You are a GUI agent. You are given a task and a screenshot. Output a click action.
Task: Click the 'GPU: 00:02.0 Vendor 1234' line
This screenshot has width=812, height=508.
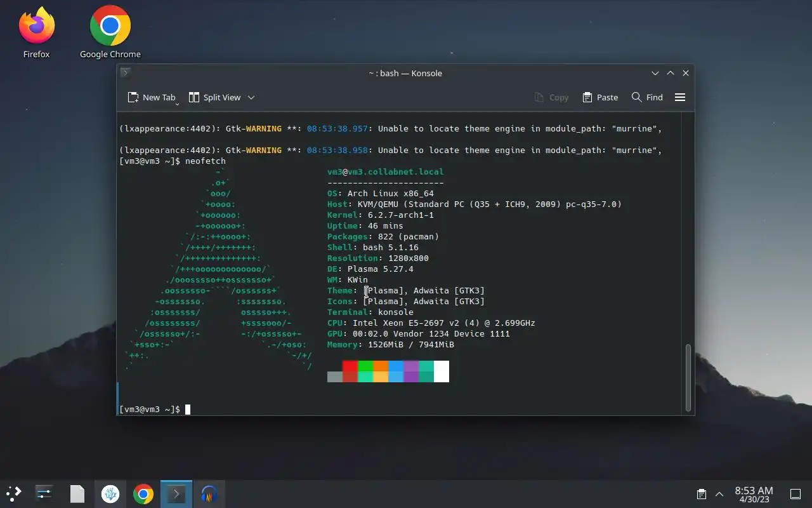click(x=419, y=334)
